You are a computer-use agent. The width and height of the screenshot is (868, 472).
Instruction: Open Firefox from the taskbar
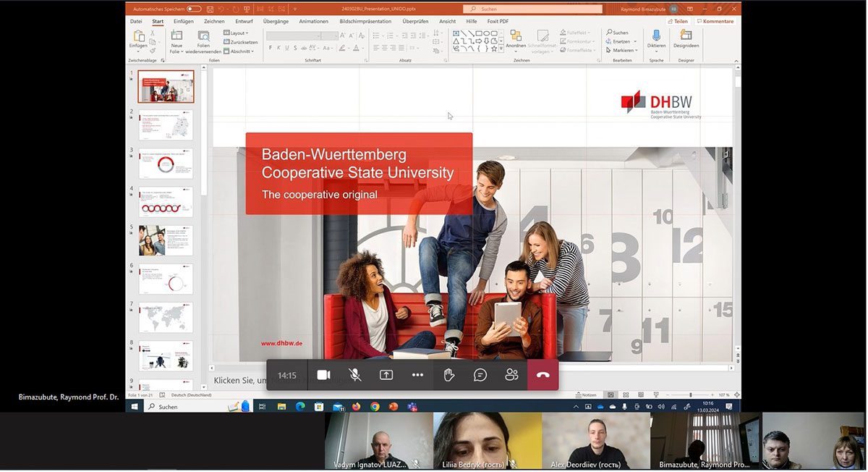coord(356,407)
